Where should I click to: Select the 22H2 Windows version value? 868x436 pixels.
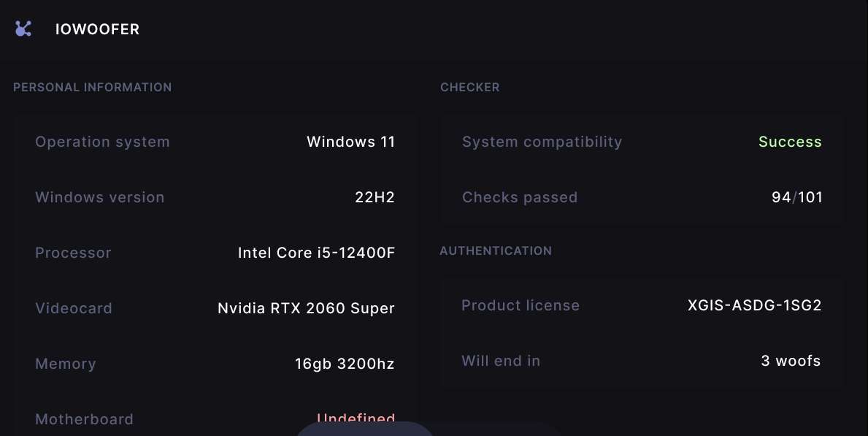(375, 197)
